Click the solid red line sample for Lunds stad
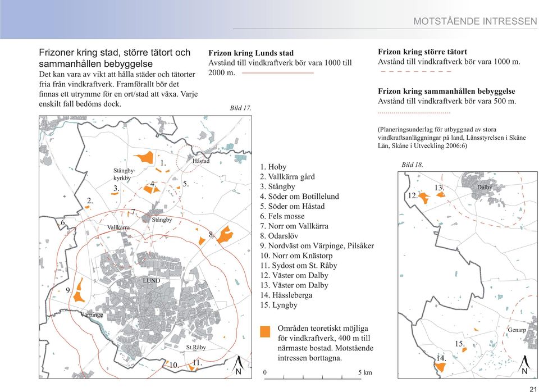The height and width of the screenshot is (392, 539). (x=278, y=73)
